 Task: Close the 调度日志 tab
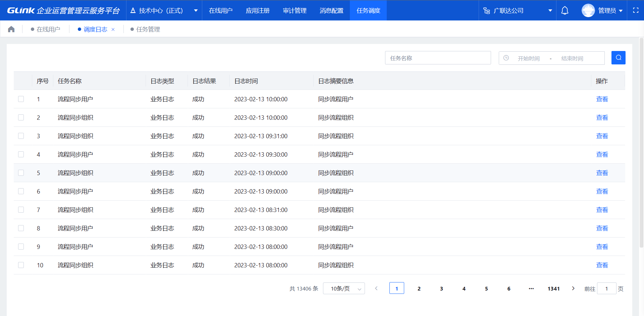tap(113, 30)
